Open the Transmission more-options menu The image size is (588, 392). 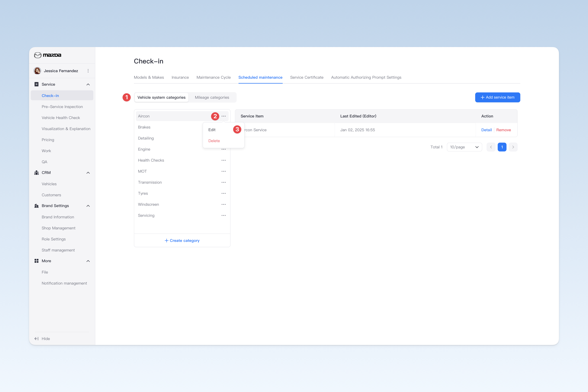(224, 182)
